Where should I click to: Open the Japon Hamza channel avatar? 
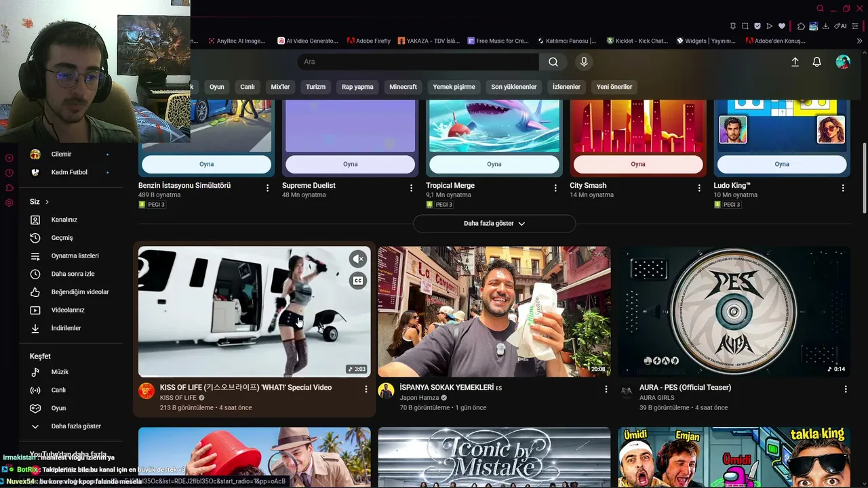pyautogui.click(x=386, y=391)
